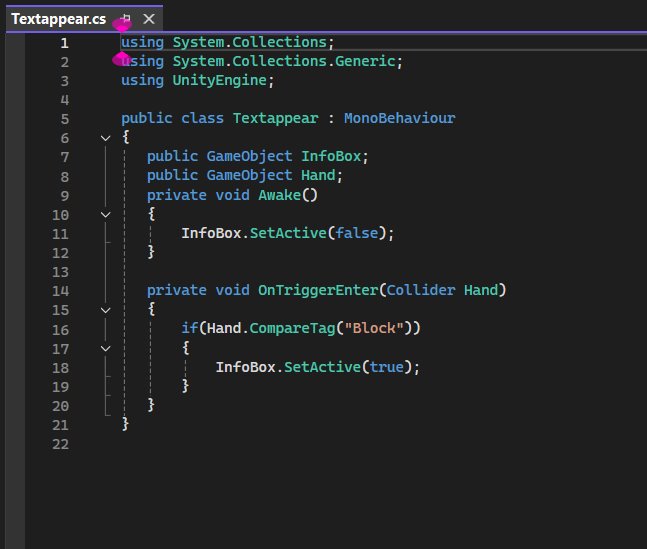
Task: Click line number 14 in the gutter
Action: (x=60, y=291)
